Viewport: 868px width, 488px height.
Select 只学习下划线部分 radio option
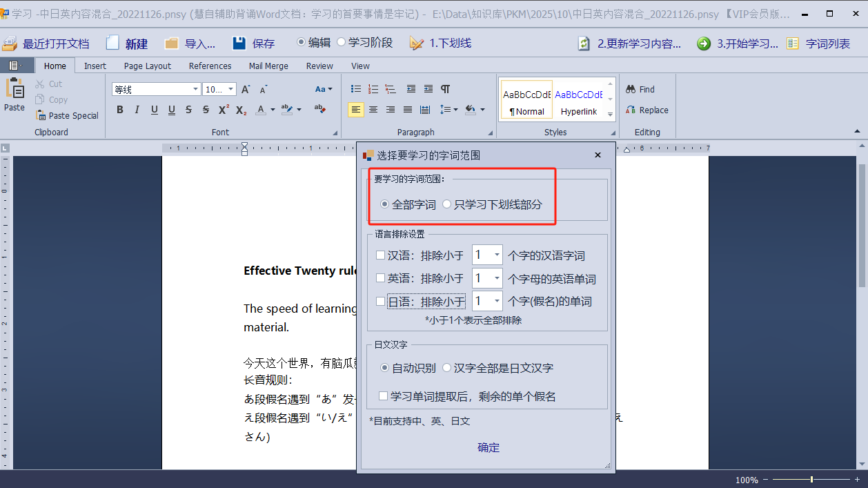coord(447,204)
